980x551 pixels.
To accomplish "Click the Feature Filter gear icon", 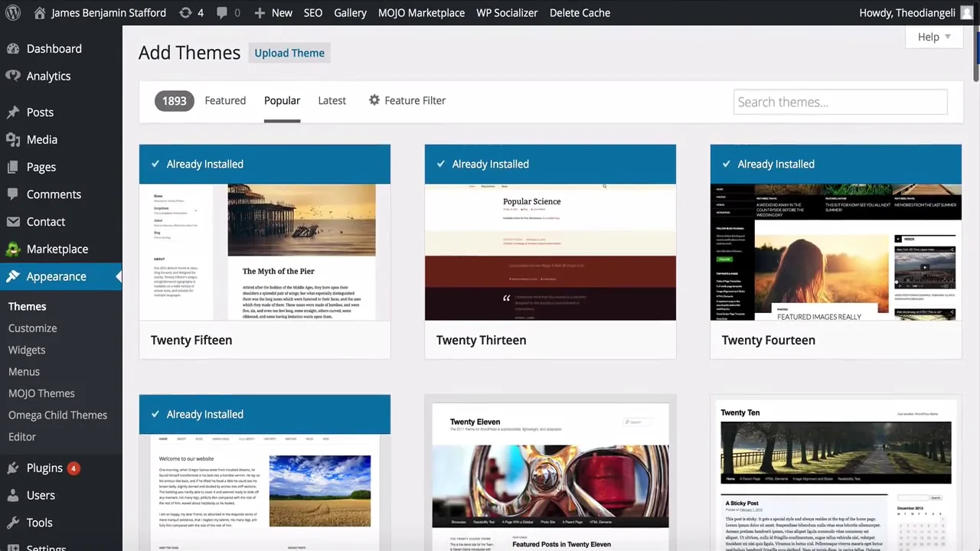I will point(374,100).
